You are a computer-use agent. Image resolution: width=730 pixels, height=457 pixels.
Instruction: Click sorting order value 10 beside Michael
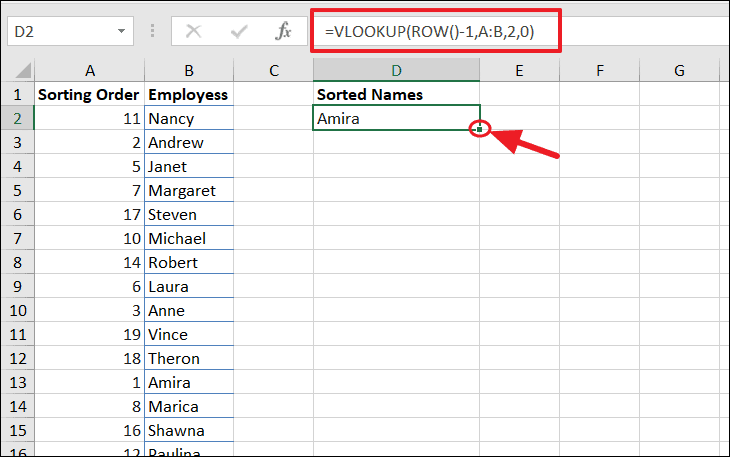coord(89,238)
